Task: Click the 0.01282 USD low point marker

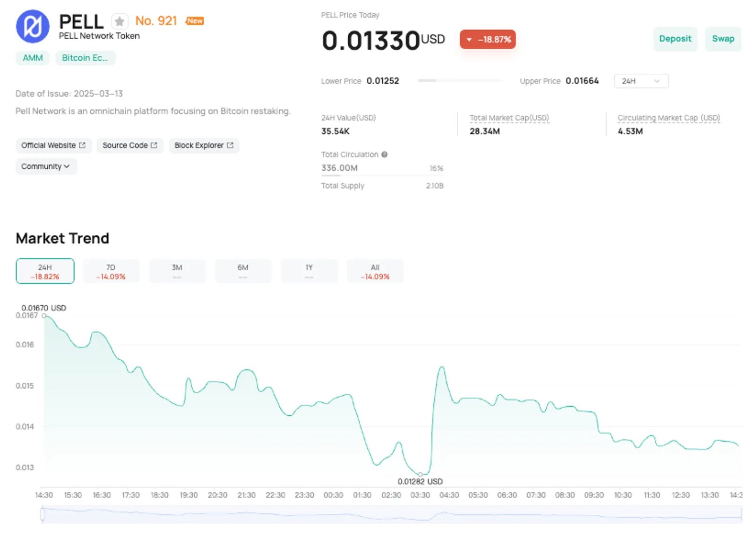Action: coord(420,474)
